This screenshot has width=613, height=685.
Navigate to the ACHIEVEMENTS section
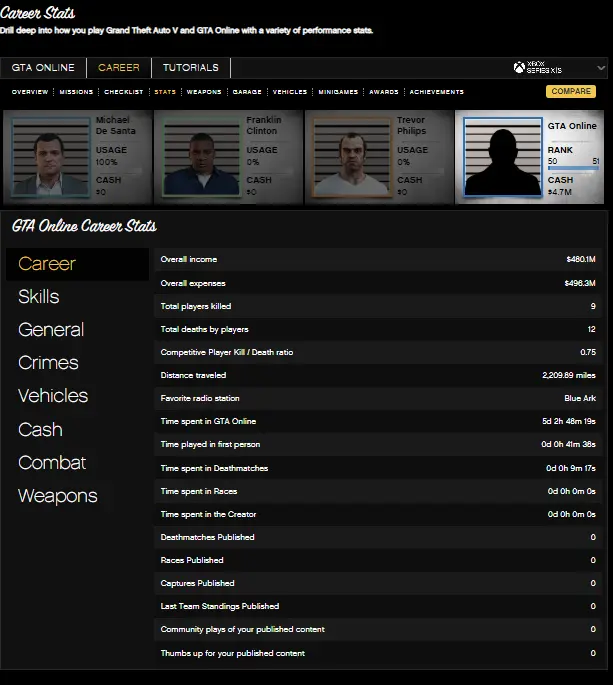point(436,92)
